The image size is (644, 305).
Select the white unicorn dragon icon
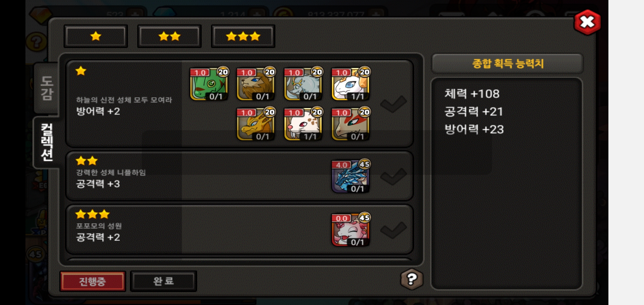pos(351,84)
